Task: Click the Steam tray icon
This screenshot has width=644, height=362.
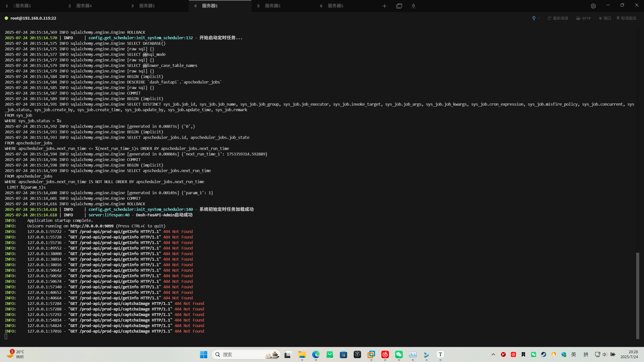Action: click(x=543, y=354)
